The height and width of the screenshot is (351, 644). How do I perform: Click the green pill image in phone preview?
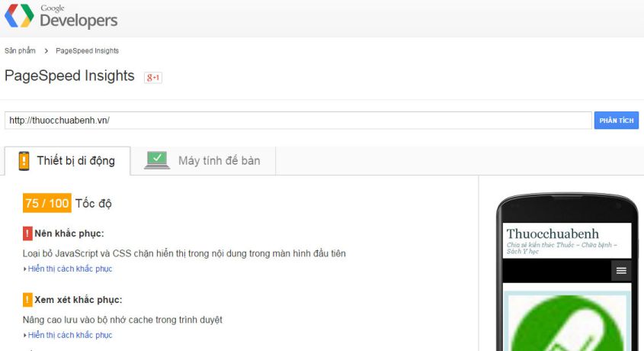[x=567, y=323]
